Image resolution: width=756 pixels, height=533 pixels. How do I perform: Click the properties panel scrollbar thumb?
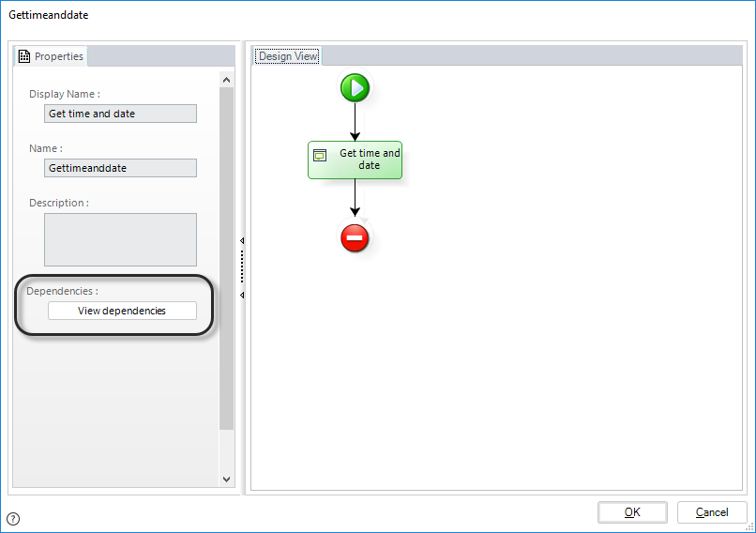click(x=227, y=258)
